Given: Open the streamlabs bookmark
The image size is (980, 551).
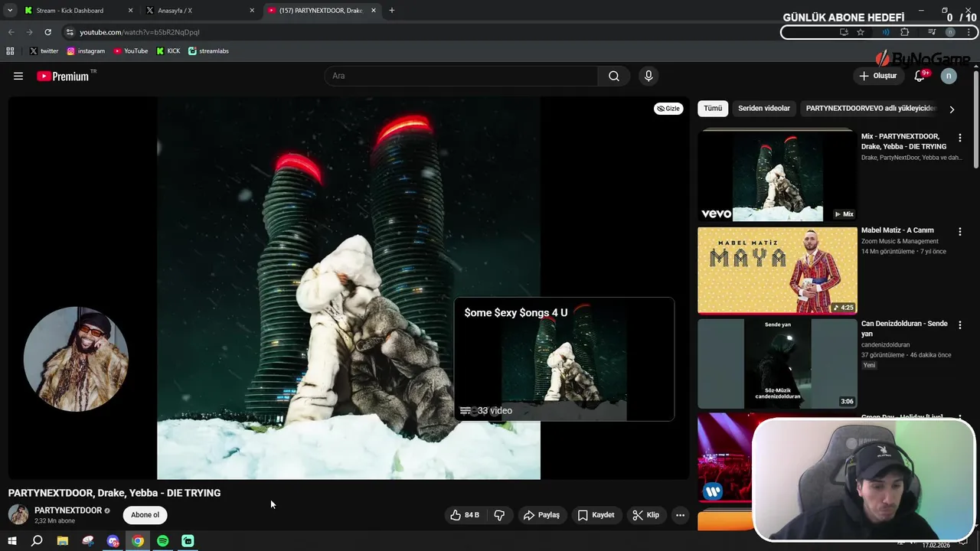Looking at the screenshot, I should pyautogui.click(x=208, y=51).
